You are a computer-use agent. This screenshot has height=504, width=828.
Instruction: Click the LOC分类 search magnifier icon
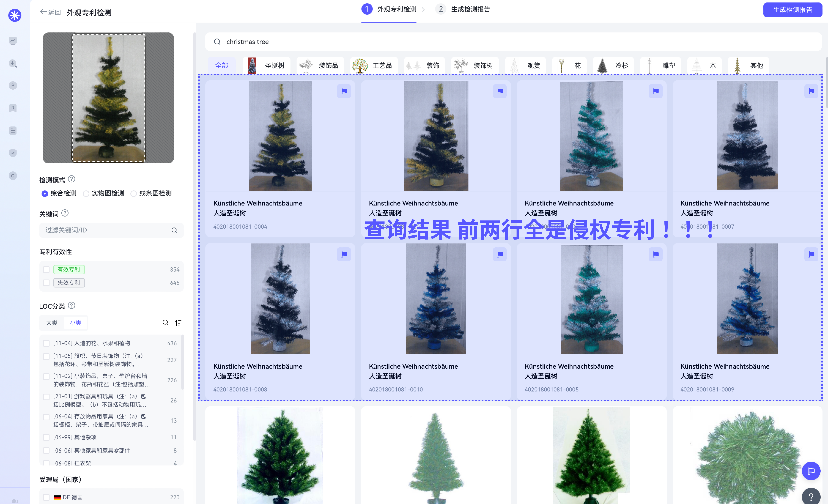coord(165,323)
